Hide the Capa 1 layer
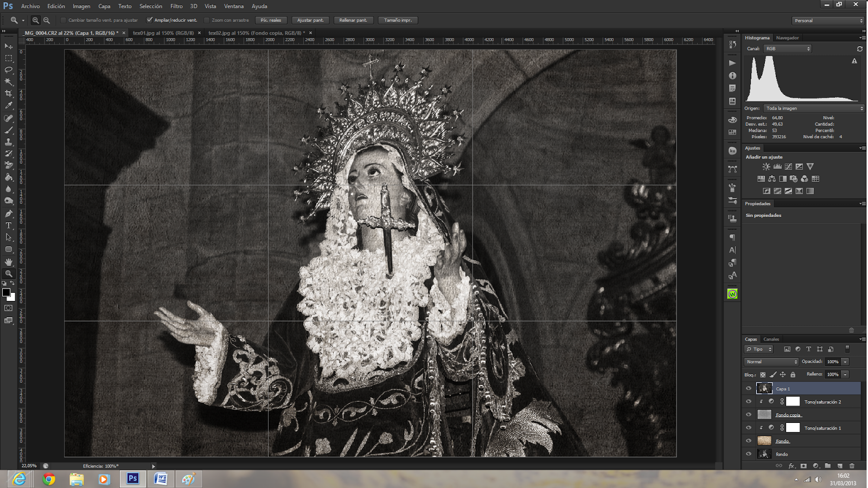The width and height of the screenshot is (868, 488). [749, 388]
